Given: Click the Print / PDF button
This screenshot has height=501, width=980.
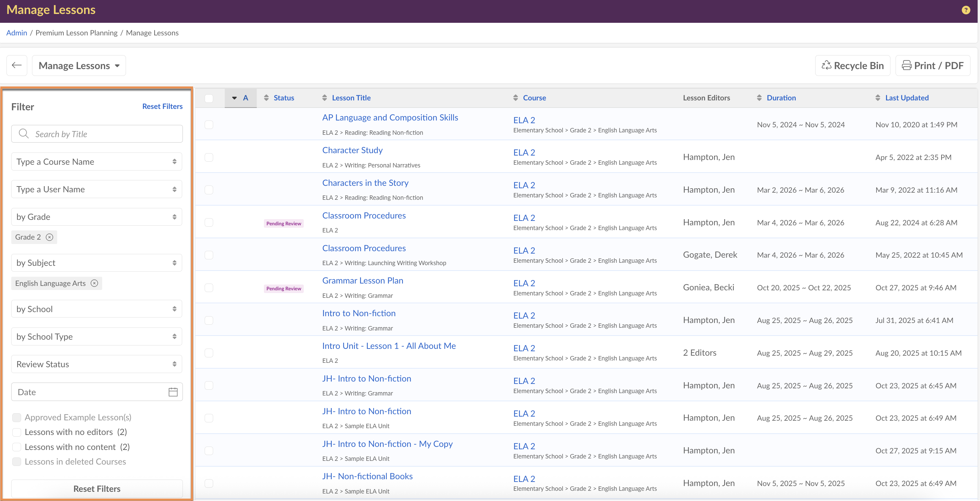Looking at the screenshot, I should pyautogui.click(x=932, y=65).
